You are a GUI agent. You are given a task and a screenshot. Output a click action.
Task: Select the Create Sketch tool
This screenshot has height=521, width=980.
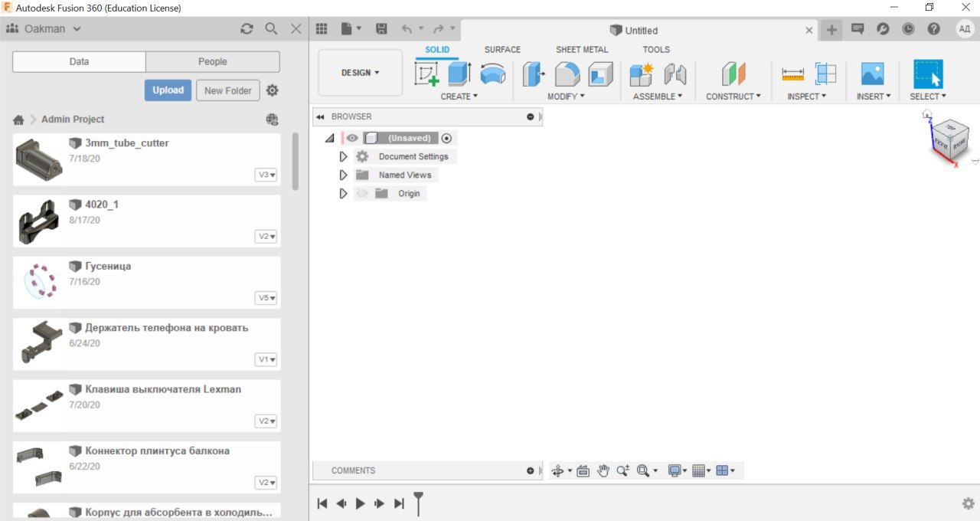(x=426, y=74)
